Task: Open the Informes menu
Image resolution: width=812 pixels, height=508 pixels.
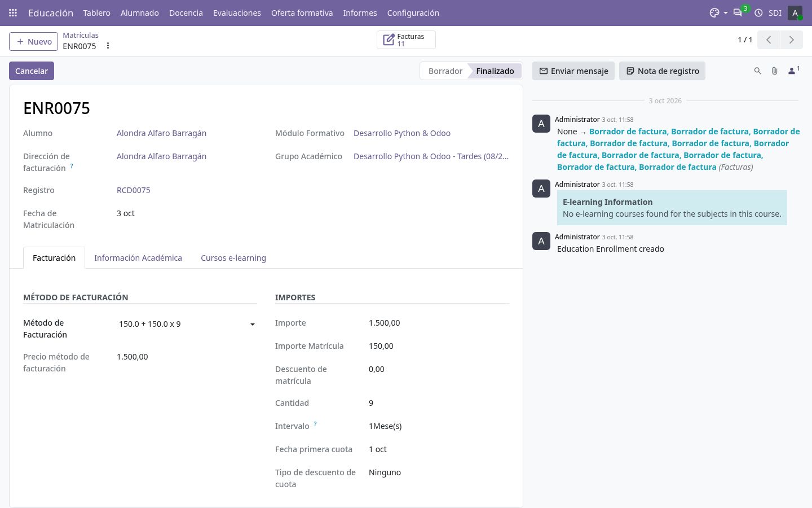Action: pos(360,13)
